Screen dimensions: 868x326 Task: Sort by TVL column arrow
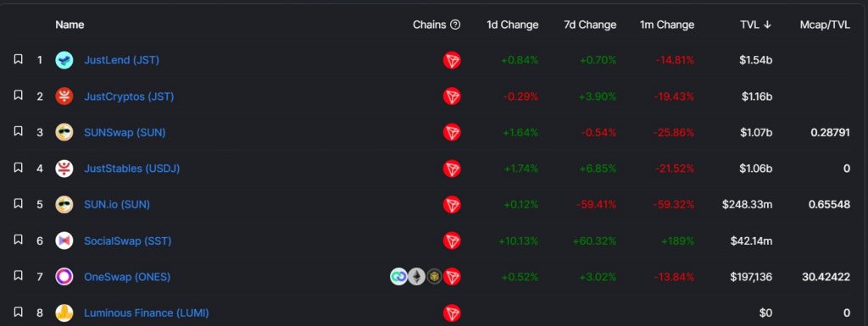767,25
